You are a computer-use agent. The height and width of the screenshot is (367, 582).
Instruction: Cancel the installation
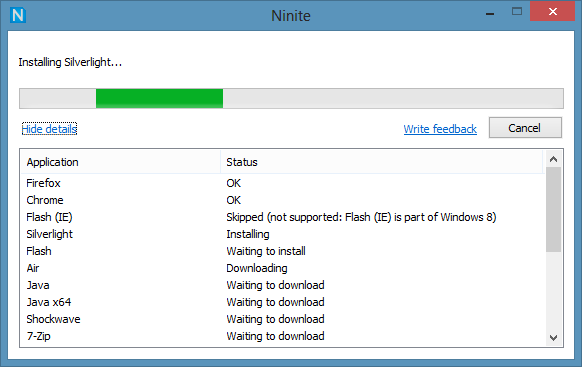click(x=525, y=128)
